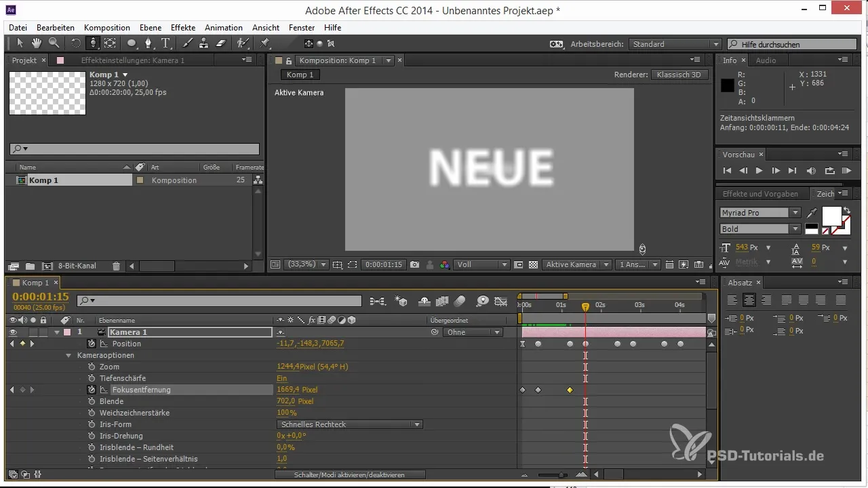Select the Zoom magnifier tool
Viewport: 868px width, 488px height.
pos(53,43)
